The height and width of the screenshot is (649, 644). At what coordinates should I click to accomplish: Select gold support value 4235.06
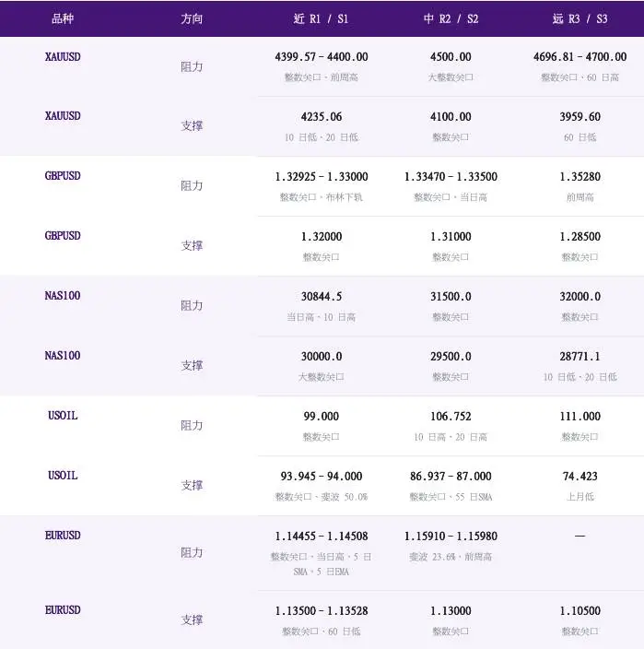(x=322, y=117)
